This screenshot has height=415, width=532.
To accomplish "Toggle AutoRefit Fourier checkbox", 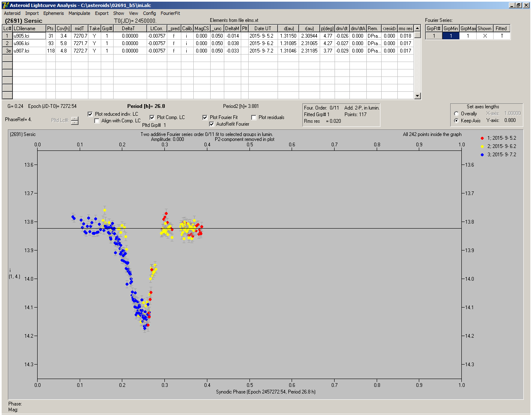I will click(x=212, y=124).
